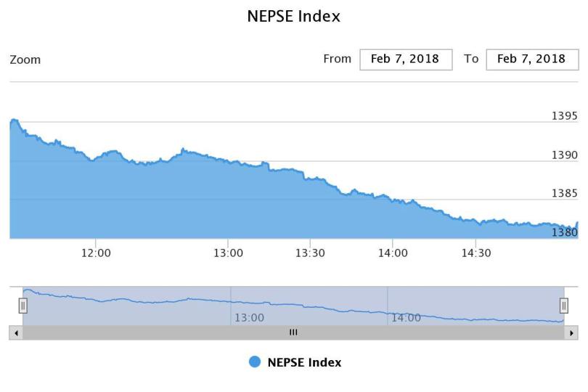Click the 1390 y-axis value label
The width and height of the screenshot is (588, 392).
pos(564,155)
